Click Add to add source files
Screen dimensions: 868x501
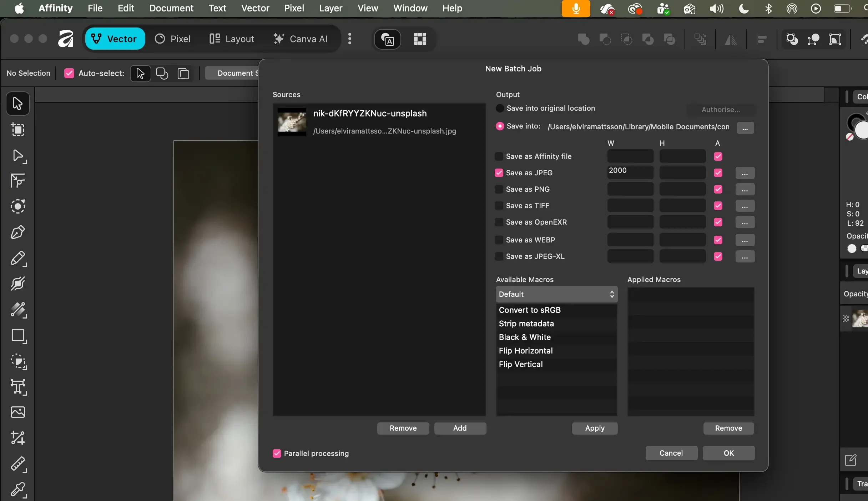tap(460, 428)
